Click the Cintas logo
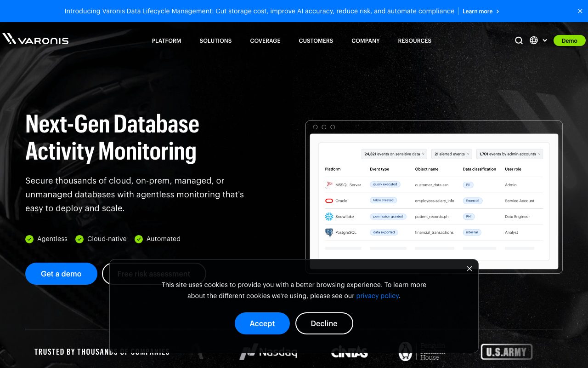 pyautogui.click(x=350, y=352)
